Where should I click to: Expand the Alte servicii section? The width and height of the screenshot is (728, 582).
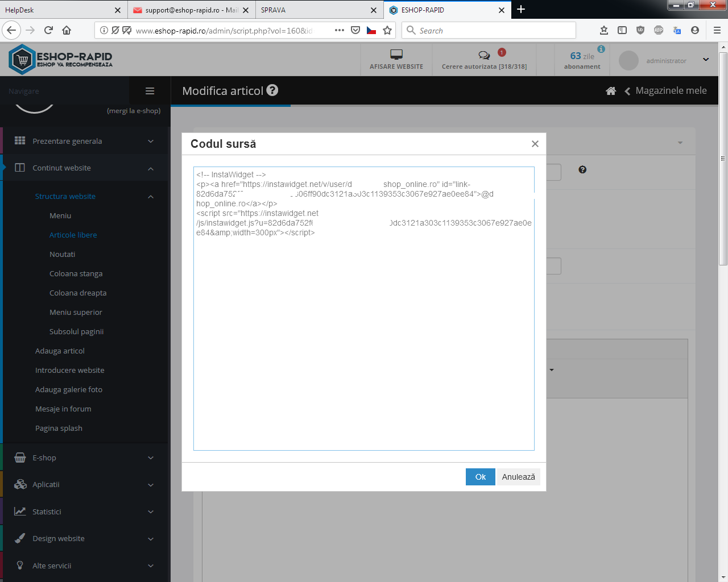coord(85,566)
